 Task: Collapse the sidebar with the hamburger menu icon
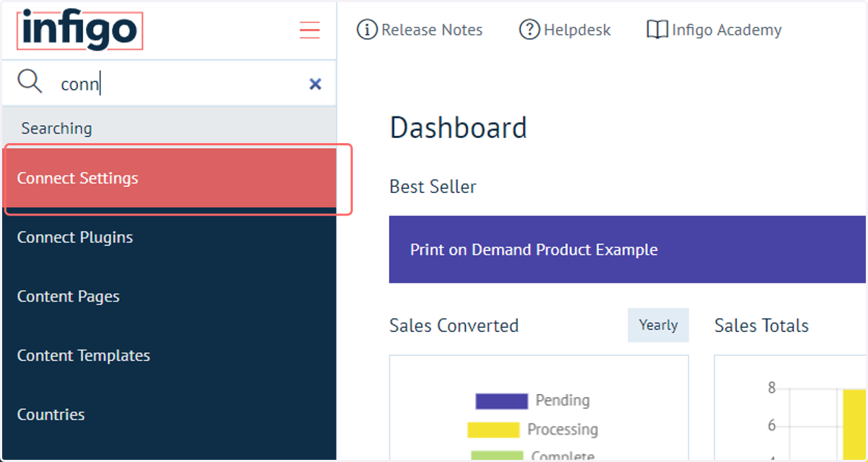pos(310,30)
